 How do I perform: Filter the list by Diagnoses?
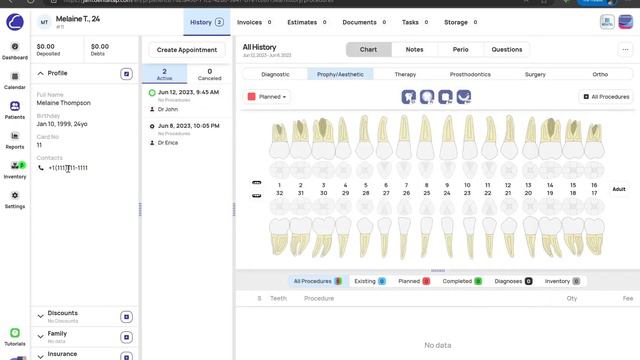pos(513,281)
